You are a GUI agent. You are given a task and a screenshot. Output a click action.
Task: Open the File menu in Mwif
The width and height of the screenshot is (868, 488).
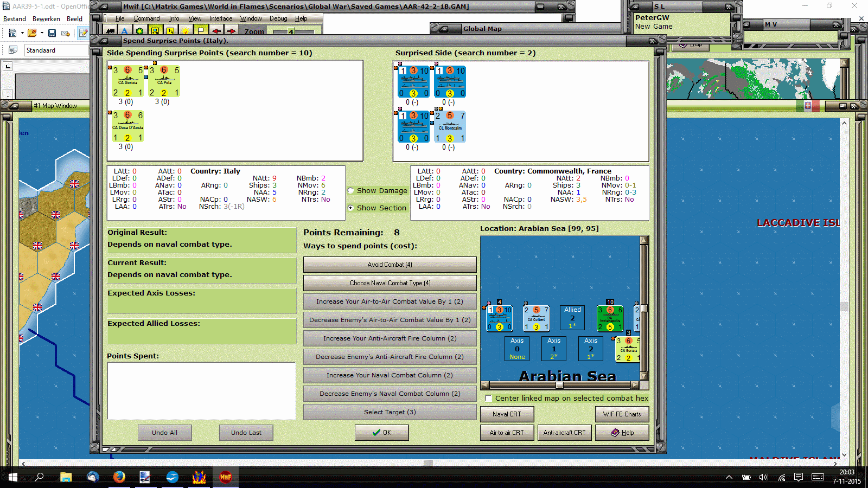pos(120,18)
